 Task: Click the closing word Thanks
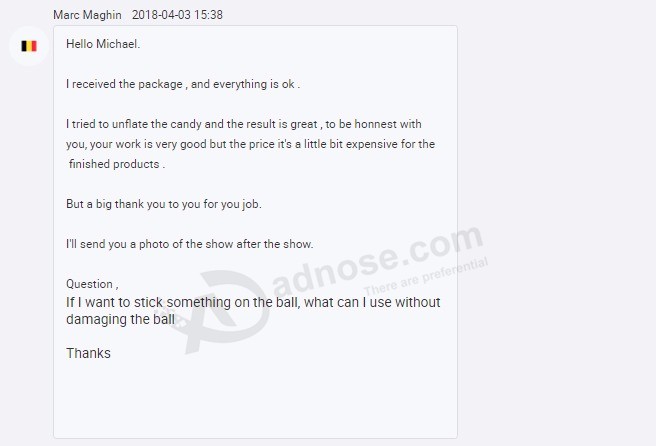88,354
